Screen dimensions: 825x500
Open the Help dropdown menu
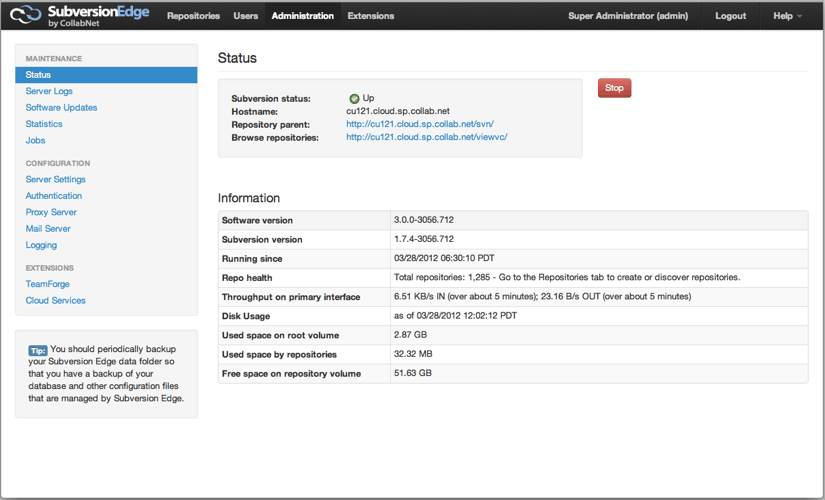coord(788,16)
